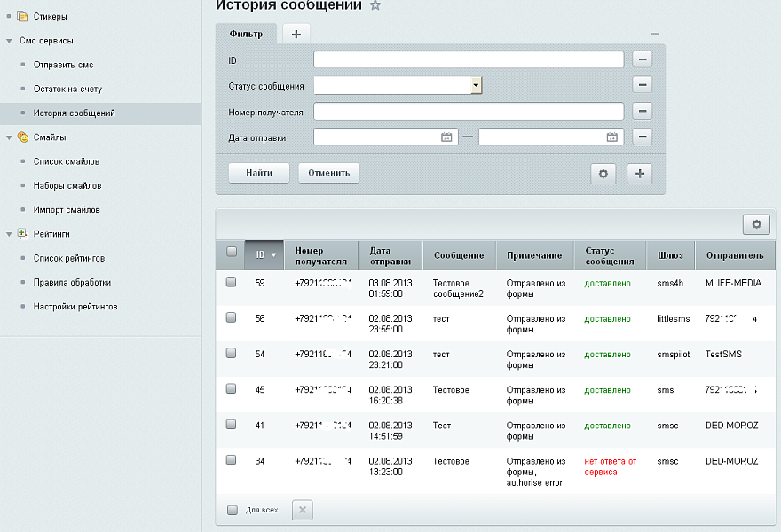Open calendar picker for start send date
The image size is (781, 532).
[446, 137]
